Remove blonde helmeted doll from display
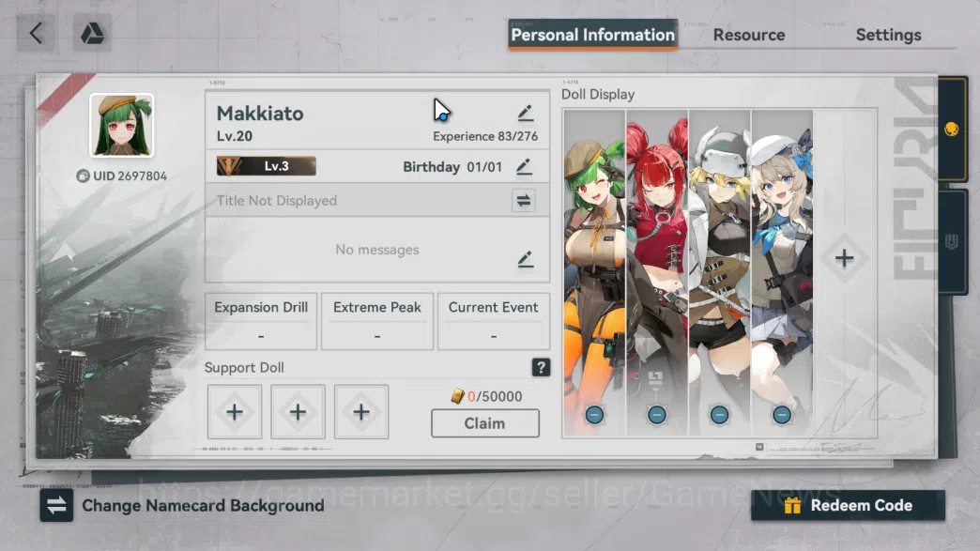The width and height of the screenshot is (980, 551). click(719, 414)
